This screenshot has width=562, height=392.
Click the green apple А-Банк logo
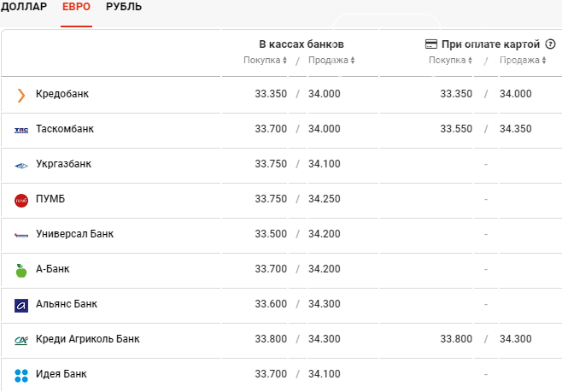point(21,270)
